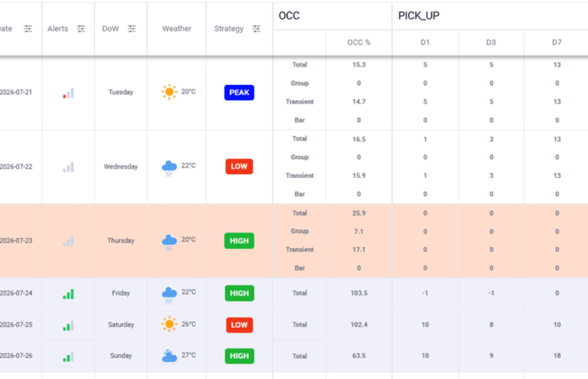Click OCC % value 17.1
588x379 pixels.
[359, 249]
